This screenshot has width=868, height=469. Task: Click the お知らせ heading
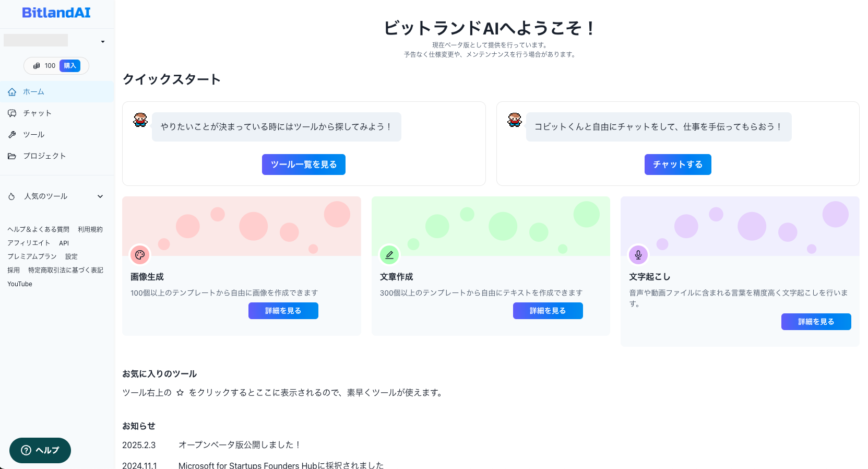(139, 426)
